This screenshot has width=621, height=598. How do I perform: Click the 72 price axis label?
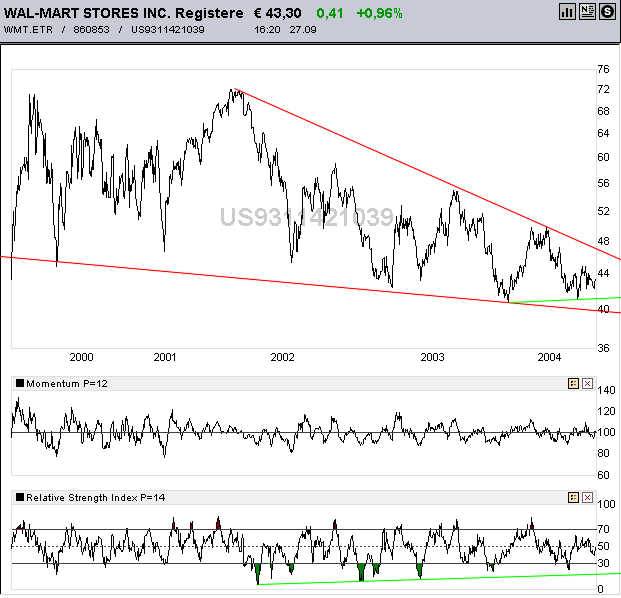pos(603,90)
